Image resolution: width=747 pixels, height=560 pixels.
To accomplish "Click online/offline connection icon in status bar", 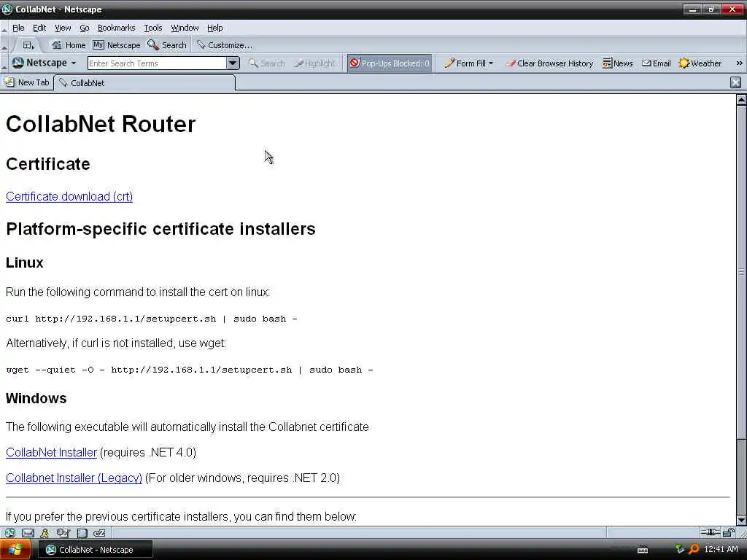I will pyautogui.click(x=710, y=532).
